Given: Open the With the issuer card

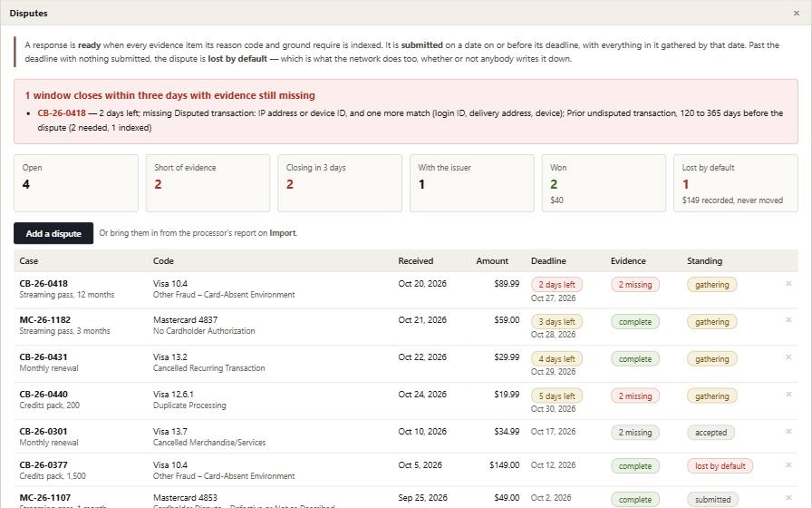Looking at the screenshot, I should pyautogui.click(x=472, y=183).
